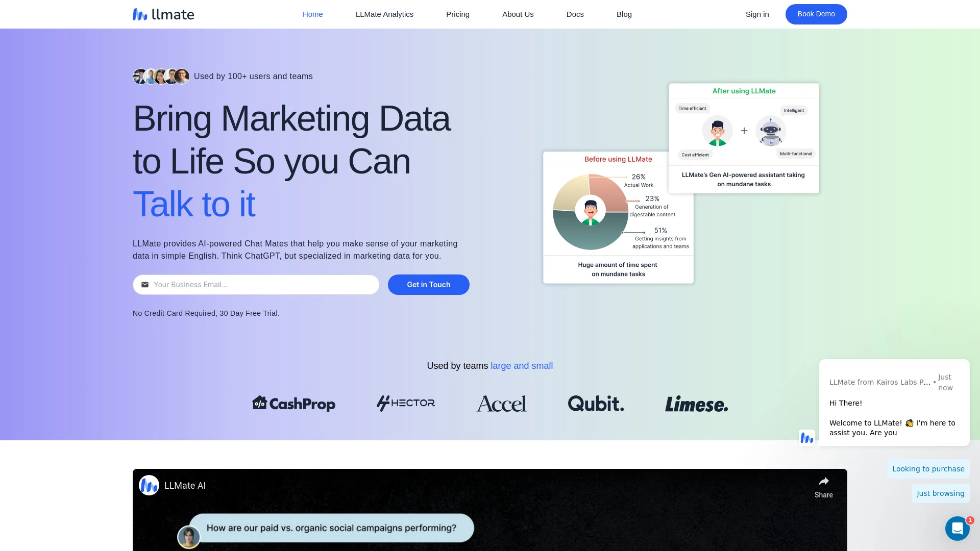Click the 'Get in Touch' submit button
980x551 pixels.
(429, 285)
